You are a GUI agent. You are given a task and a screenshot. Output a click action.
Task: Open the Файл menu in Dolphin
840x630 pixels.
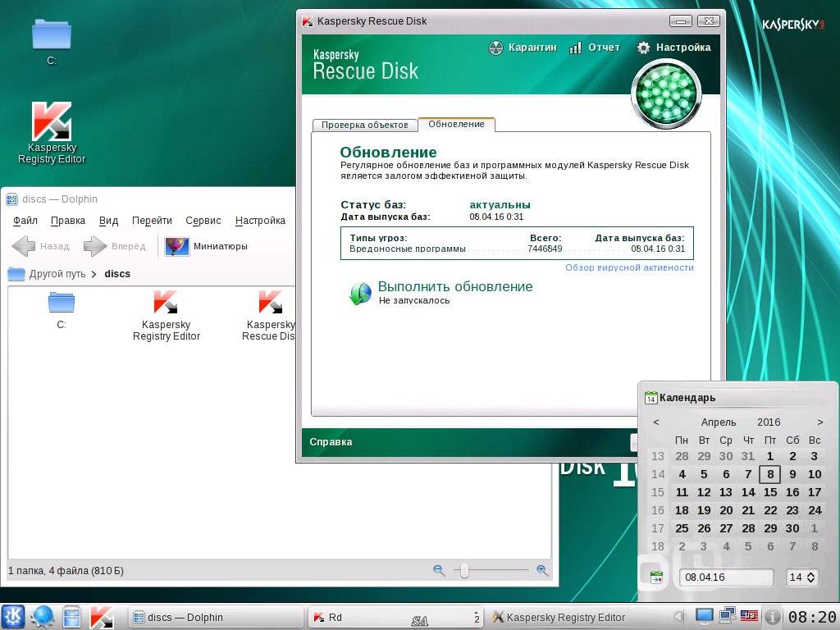coord(25,221)
